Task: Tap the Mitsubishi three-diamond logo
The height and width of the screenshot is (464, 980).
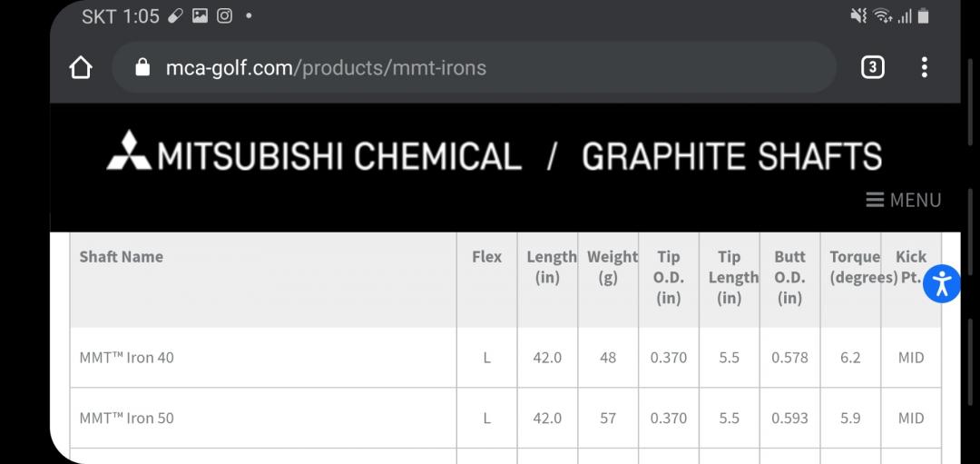Action: tap(129, 151)
